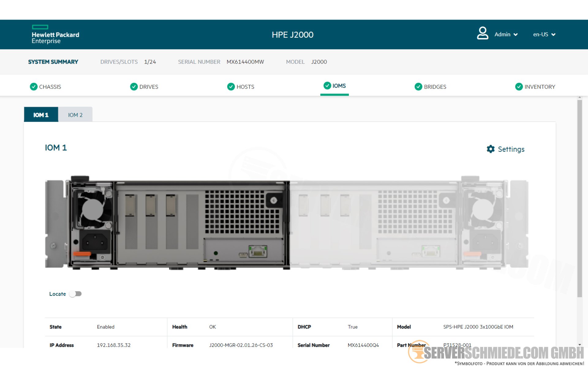Viewport: 588px width, 368px height.
Task: Click the INVENTORY status checkmark icon
Action: point(519,87)
